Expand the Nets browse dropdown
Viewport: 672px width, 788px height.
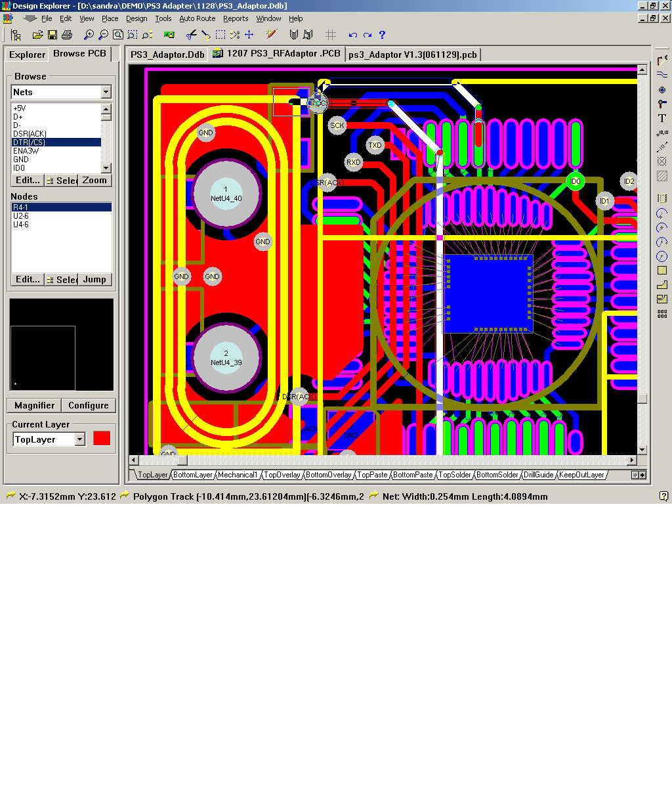point(106,92)
